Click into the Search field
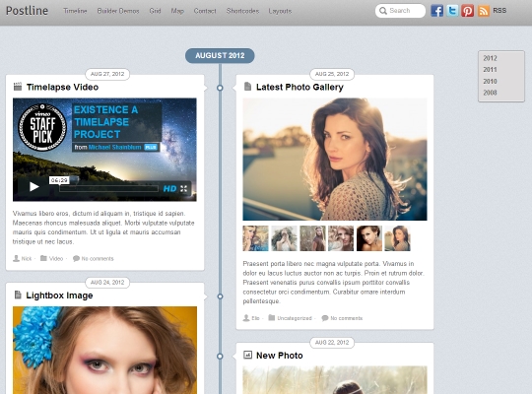Viewport: 532px width, 394px height. 400,11
